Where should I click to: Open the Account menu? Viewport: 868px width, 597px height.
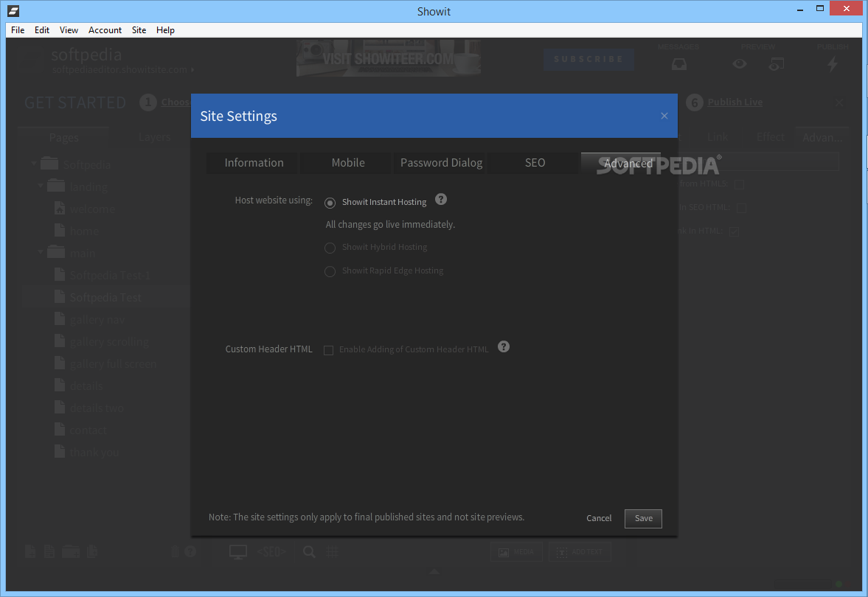click(105, 30)
